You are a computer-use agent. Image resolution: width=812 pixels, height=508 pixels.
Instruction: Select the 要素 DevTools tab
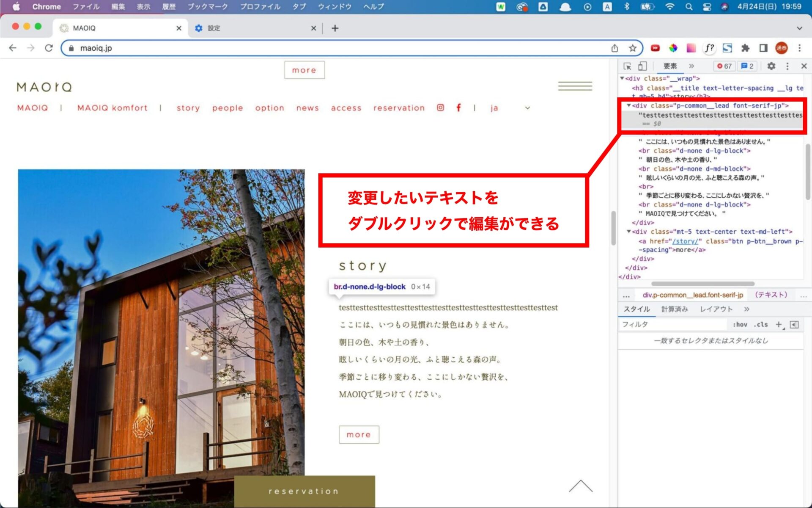(x=670, y=66)
